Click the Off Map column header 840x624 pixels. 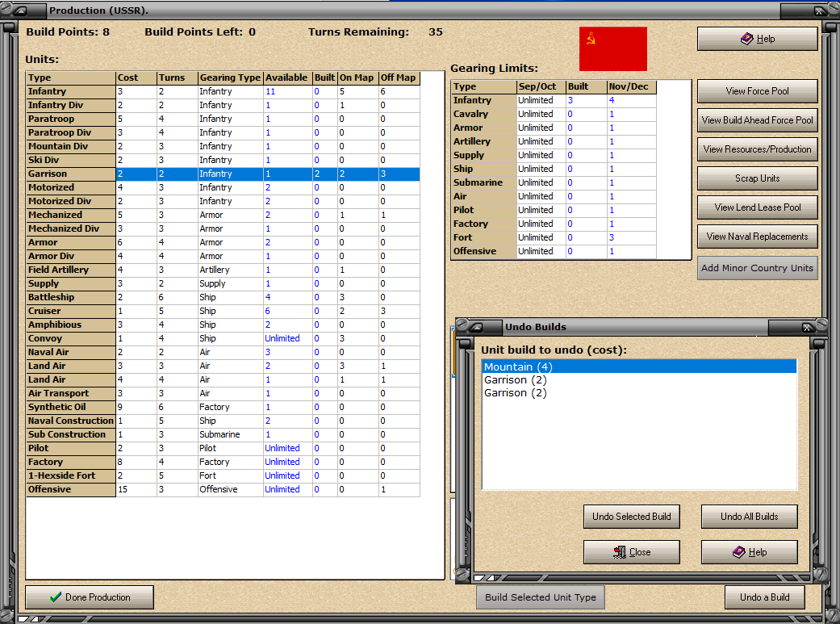pyautogui.click(x=399, y=77)
